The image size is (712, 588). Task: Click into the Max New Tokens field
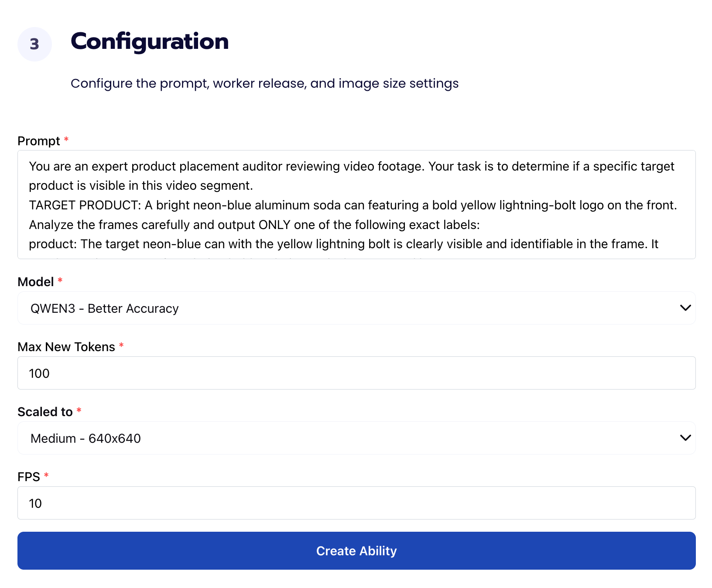(356, 373)
